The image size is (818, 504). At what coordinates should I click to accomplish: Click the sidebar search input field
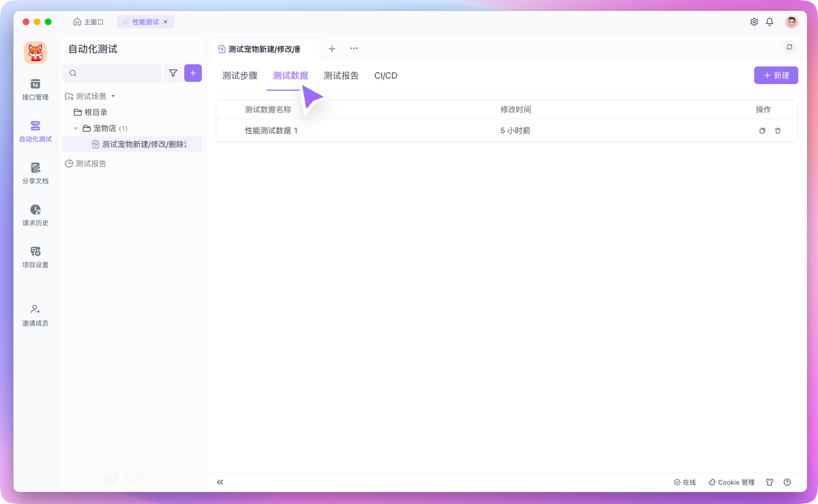pyautogui.click(x=112, y=73)
